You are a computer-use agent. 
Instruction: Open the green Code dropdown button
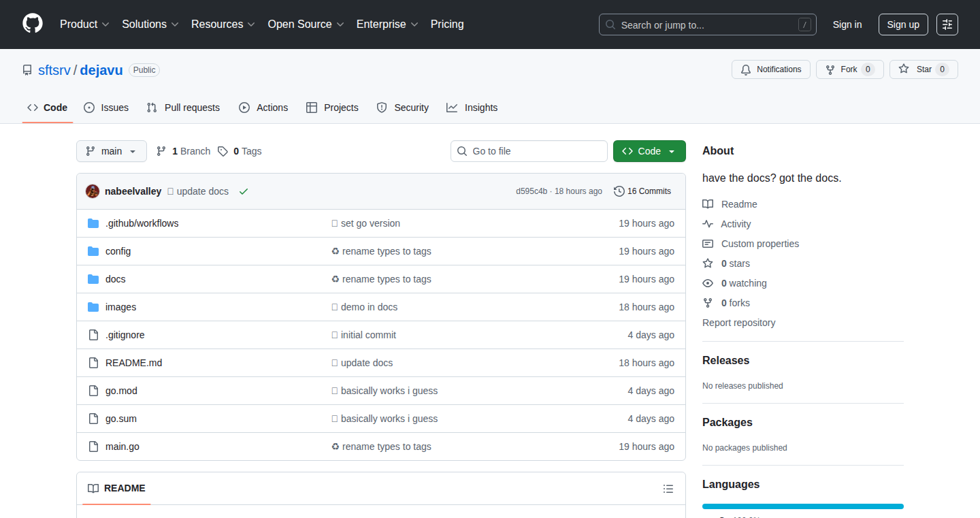pyautogui.click(x=649, y=151)
